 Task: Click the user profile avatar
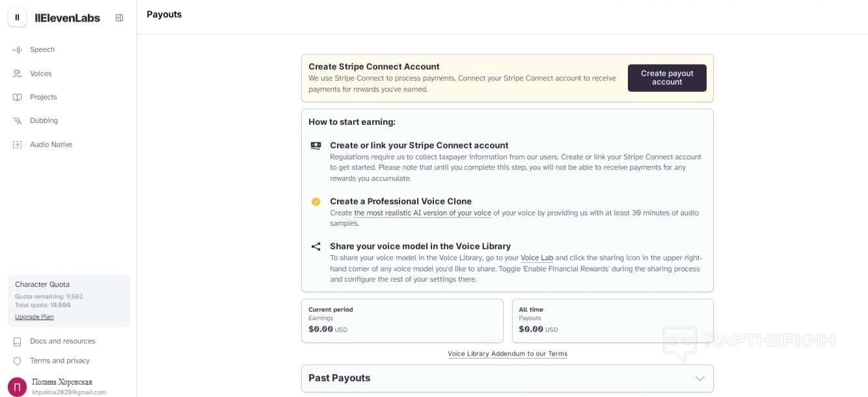coord(18,387)
